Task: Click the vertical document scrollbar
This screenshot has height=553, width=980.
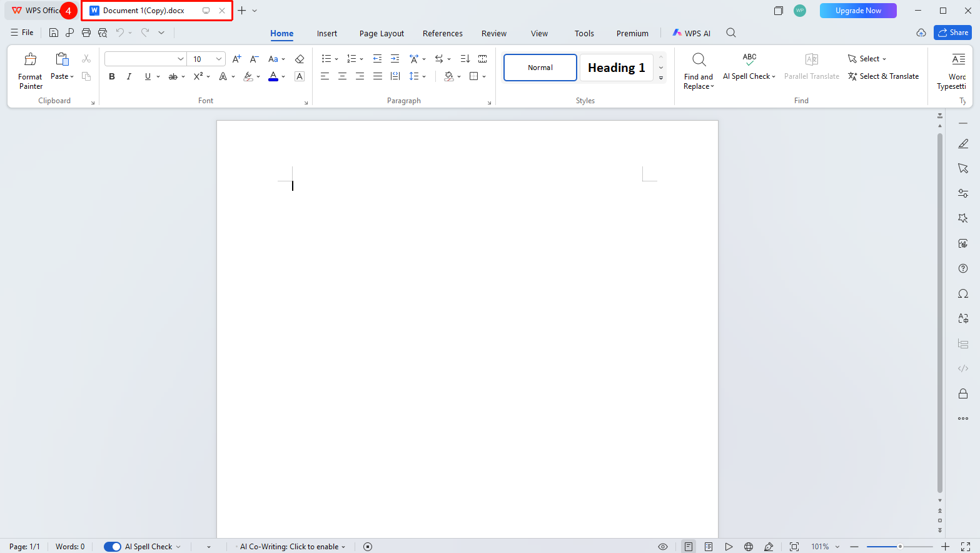Action: 939,313
